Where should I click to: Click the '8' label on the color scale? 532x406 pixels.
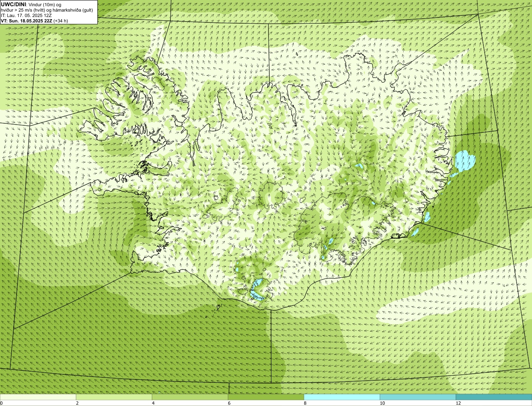click(305, 403)
